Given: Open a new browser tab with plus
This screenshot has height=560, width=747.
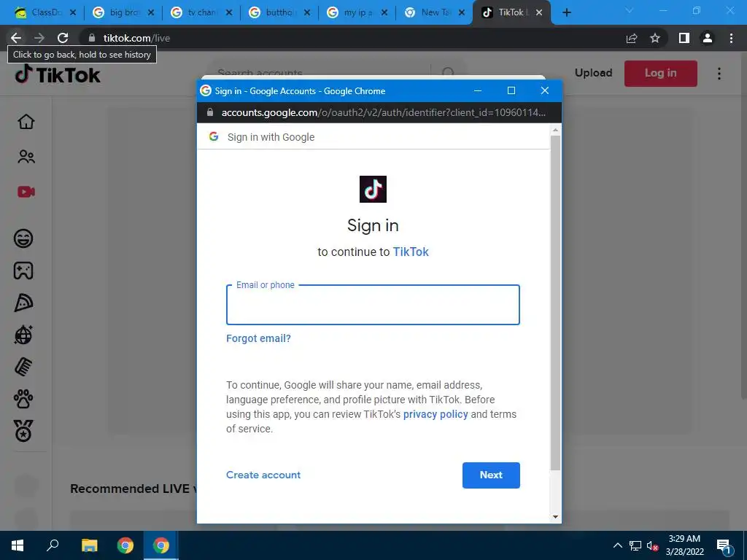Looking at the screenshot, I should [566, 12].
